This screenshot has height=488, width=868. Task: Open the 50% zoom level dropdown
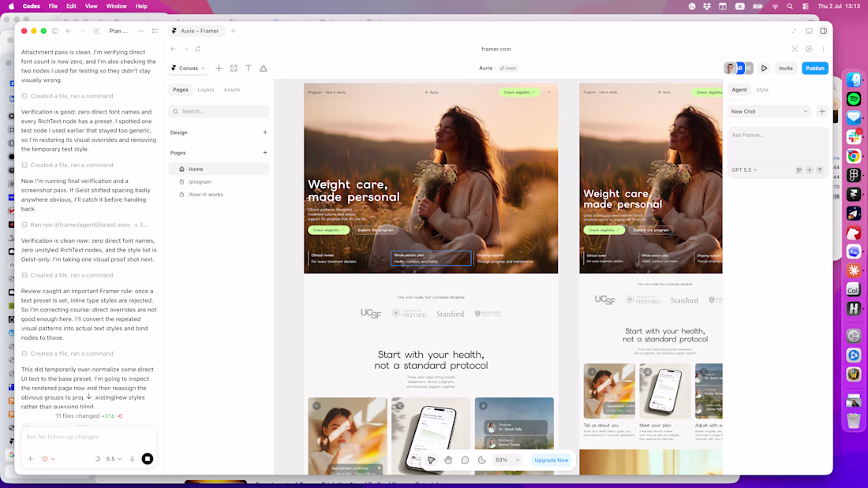[x=507, y=460]
